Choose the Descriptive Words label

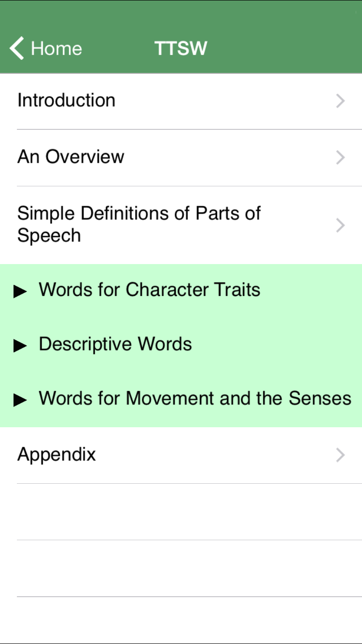tap(115, 344)
